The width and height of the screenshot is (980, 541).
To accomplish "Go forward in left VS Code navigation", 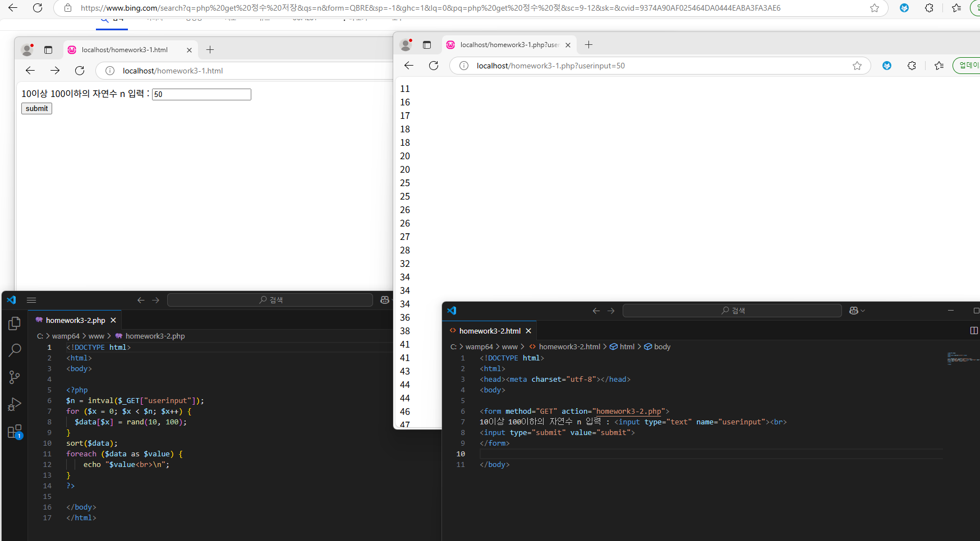I will click(x=155, y=300).
